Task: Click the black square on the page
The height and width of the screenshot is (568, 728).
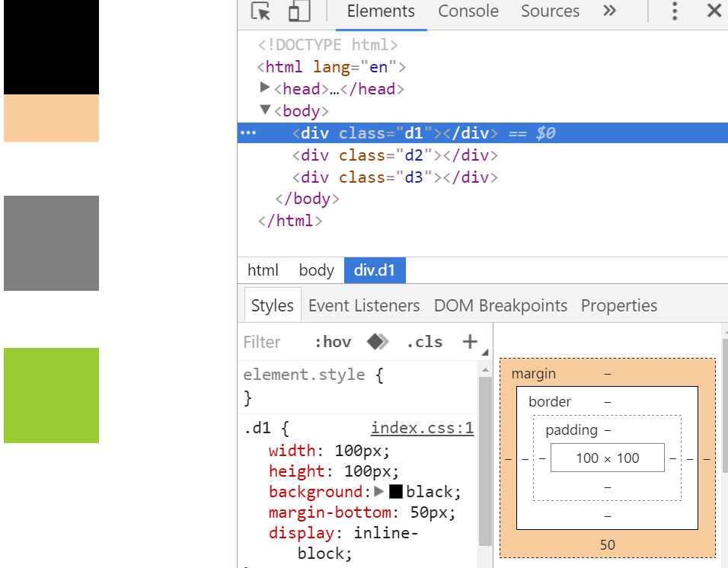Action: click(52, 47)
